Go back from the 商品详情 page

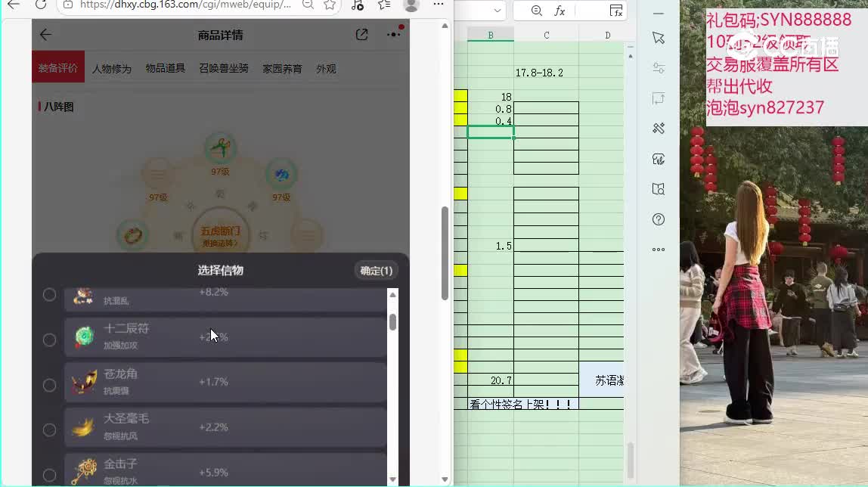(45, 35)
